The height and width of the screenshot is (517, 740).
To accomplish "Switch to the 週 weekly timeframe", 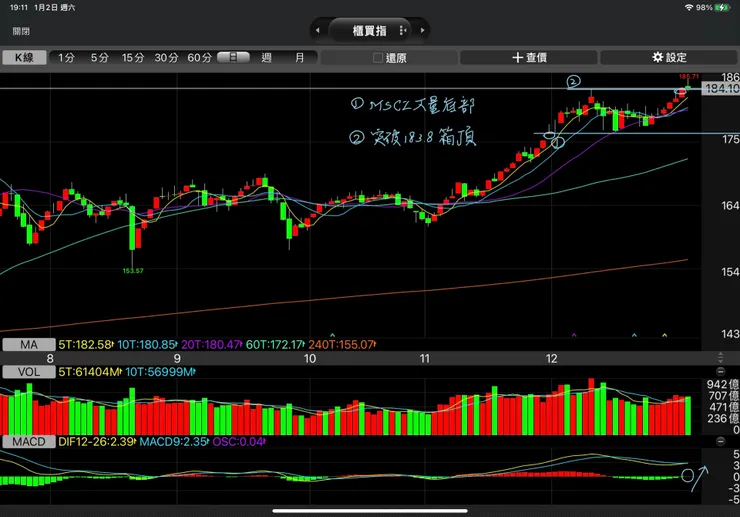I will pyautogui.click(x=267, y=58).
